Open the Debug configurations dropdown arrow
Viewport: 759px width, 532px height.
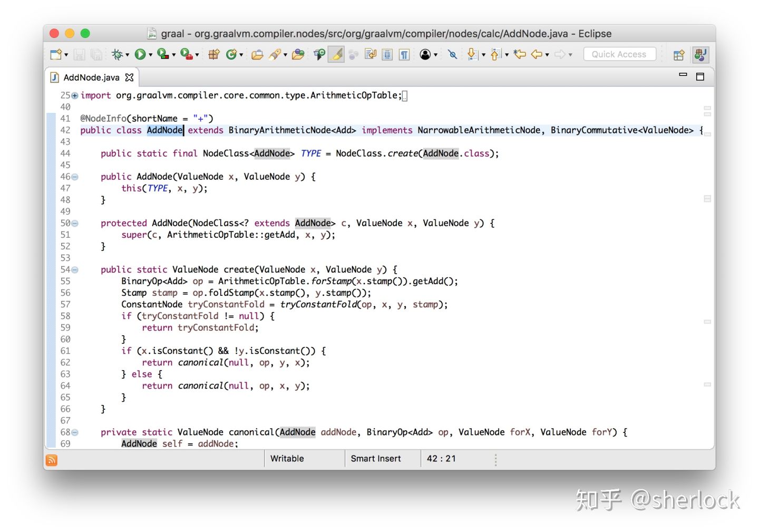pyautogui.click(x=127, y=55)
